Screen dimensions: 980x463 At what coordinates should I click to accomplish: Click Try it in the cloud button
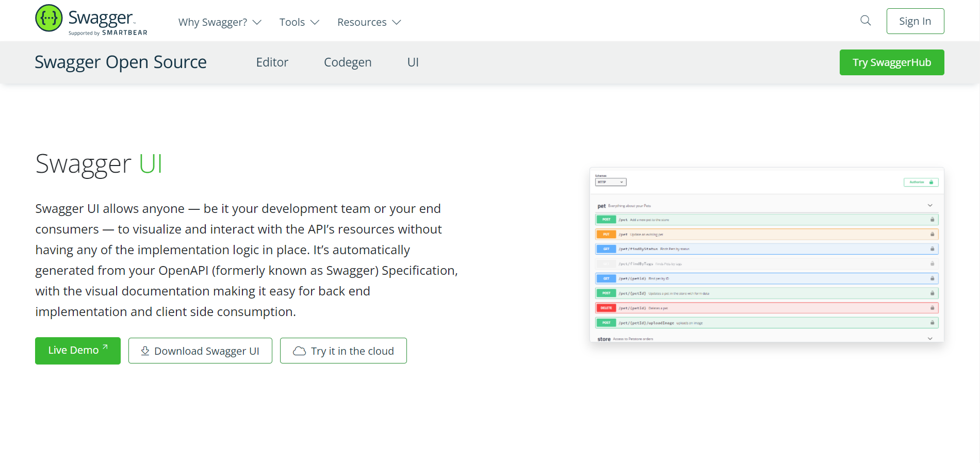point(344,351)
